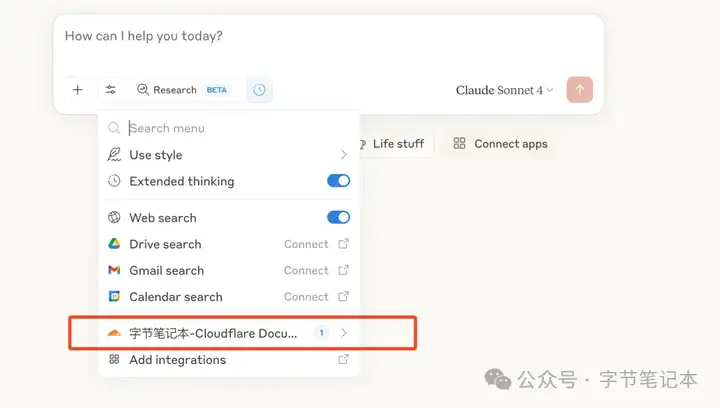This screenshot has width=720, height=408.
Task: Click the BETA badge
Action: click(217, 90)
